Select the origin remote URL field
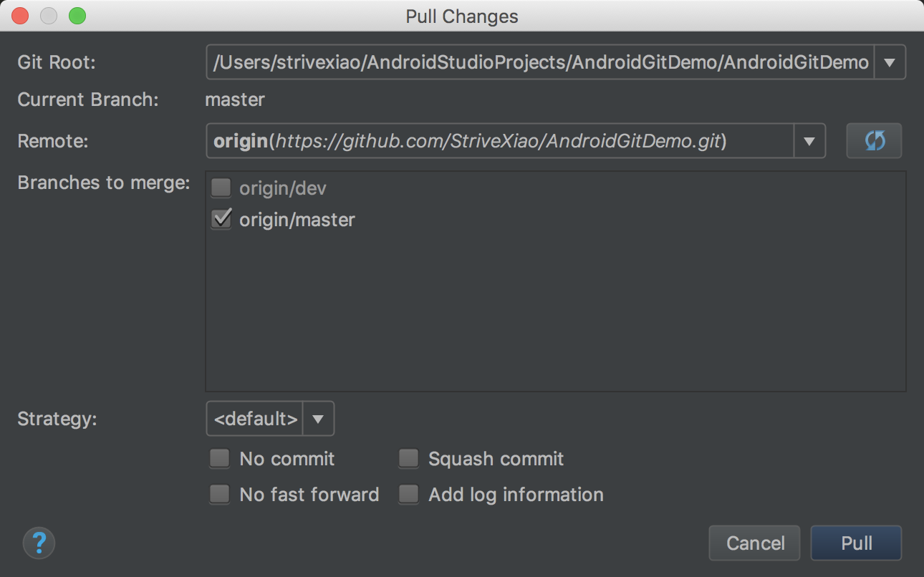The height and width of the screenshot is (577, 924). click(x=499, y=141)
